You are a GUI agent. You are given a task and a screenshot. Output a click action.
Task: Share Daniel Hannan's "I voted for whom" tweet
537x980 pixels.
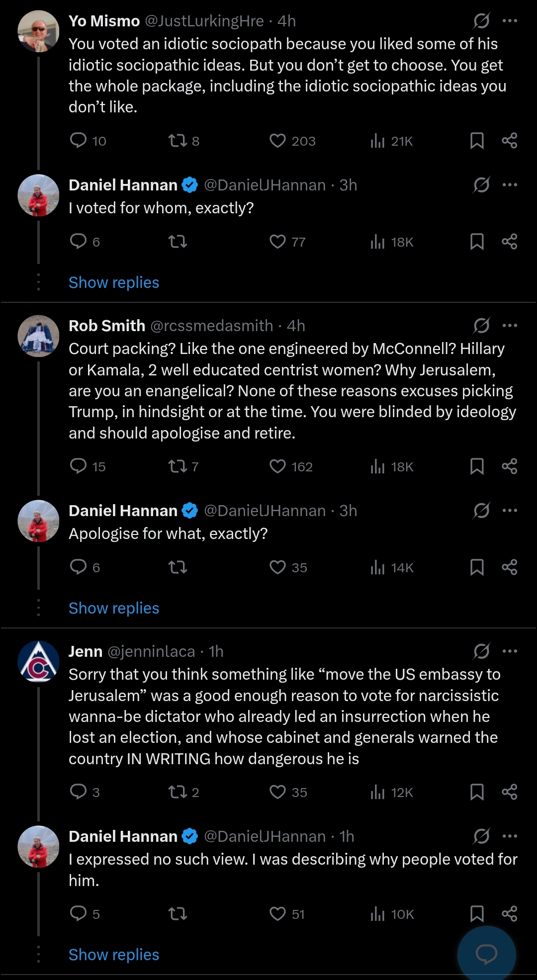[x=509, y=242]
